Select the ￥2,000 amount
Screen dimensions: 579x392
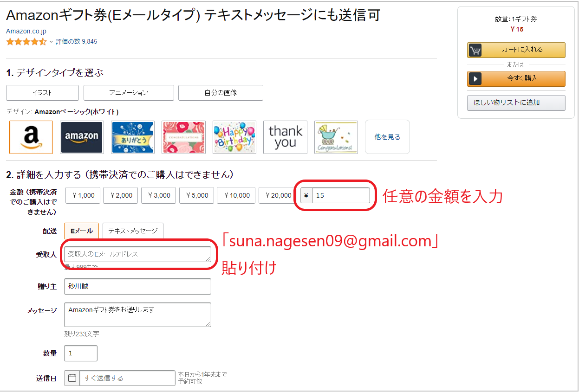click(x=121, y=195)
